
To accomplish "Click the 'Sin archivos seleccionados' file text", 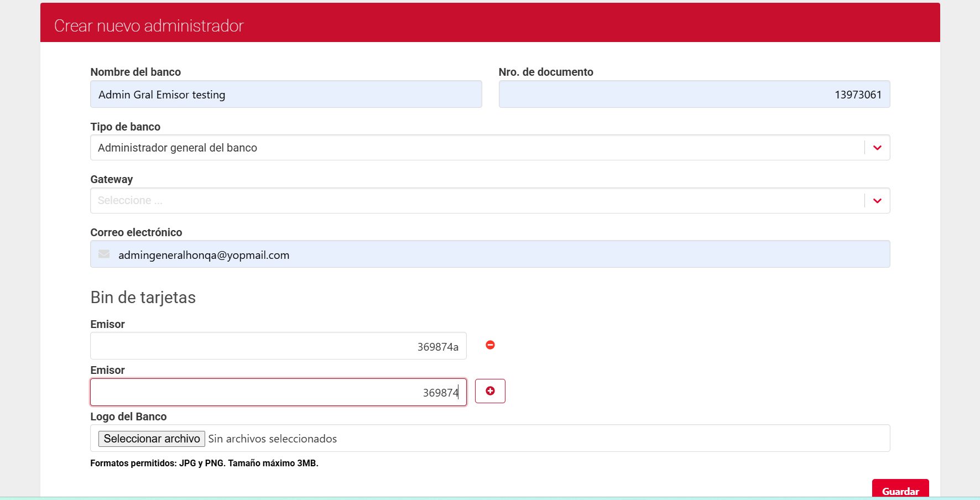I will click(272, 439).
